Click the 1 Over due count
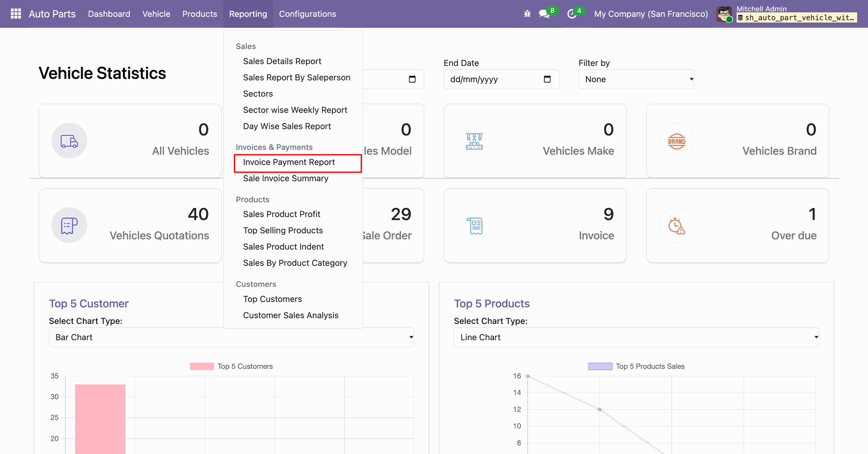Image resolution: width=868 pixels, height=454 pixels. [x=812, y=214]
